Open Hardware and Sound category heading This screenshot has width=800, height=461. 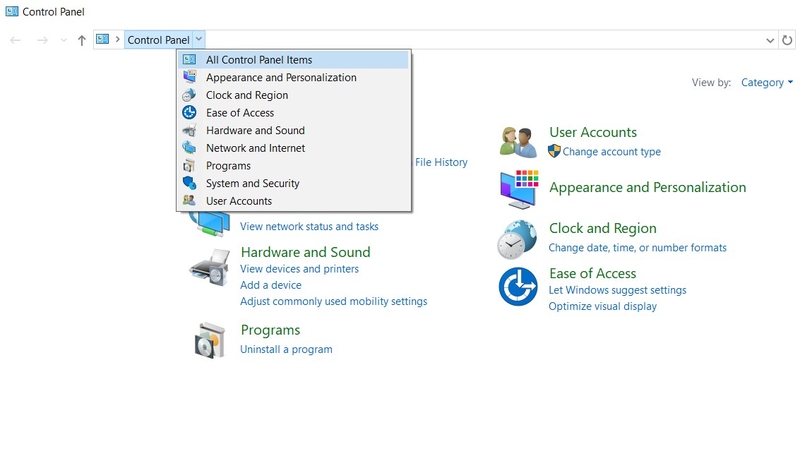pos(306,252)
